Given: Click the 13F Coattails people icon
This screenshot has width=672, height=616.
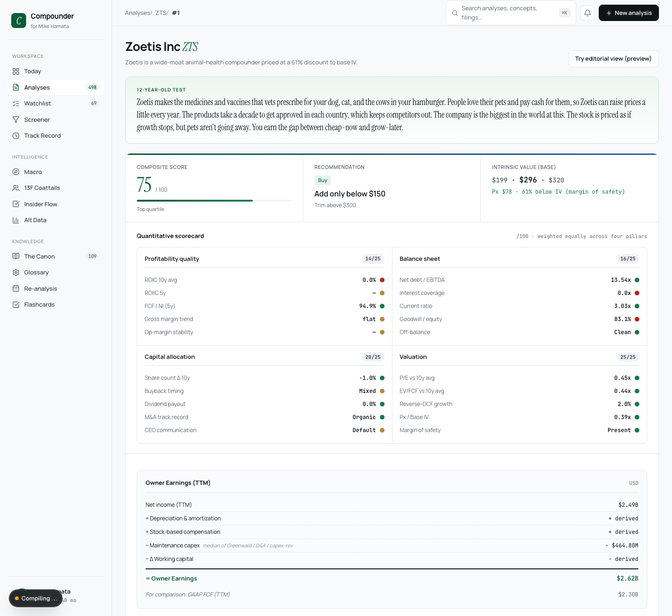Looking at the screenshot, I should (x=16, y=188).
